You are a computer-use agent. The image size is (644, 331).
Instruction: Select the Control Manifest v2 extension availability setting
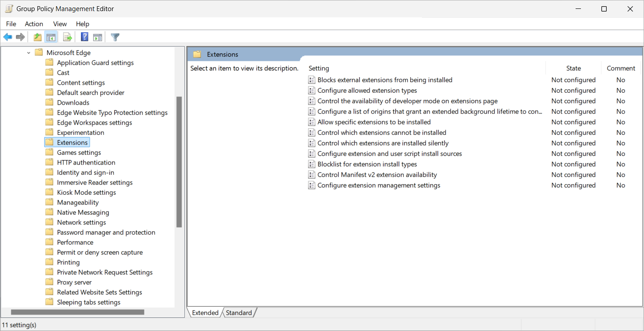[376, 174]
